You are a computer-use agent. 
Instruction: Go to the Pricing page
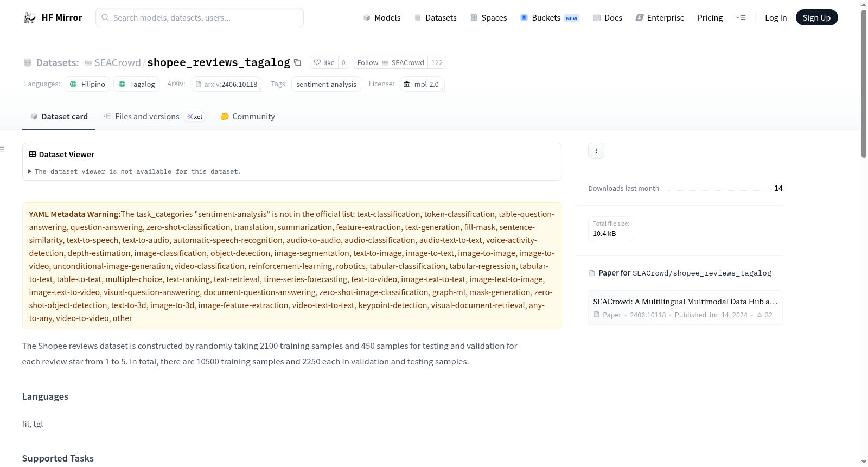(x=710, y=17)
